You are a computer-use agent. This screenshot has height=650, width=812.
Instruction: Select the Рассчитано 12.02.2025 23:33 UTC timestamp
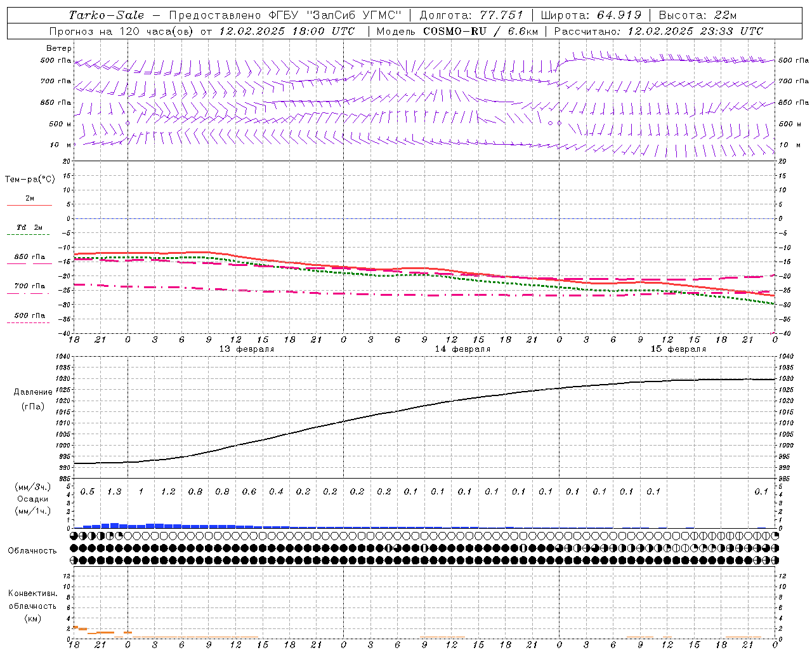(658, 31)
